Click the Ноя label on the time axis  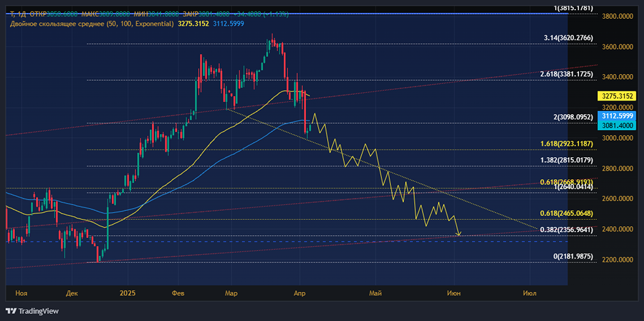tap(21, 293)
